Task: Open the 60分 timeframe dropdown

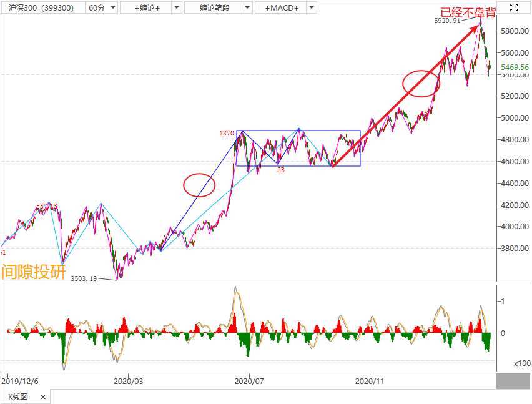Action: pyautogui.click(x=101, y=8)
